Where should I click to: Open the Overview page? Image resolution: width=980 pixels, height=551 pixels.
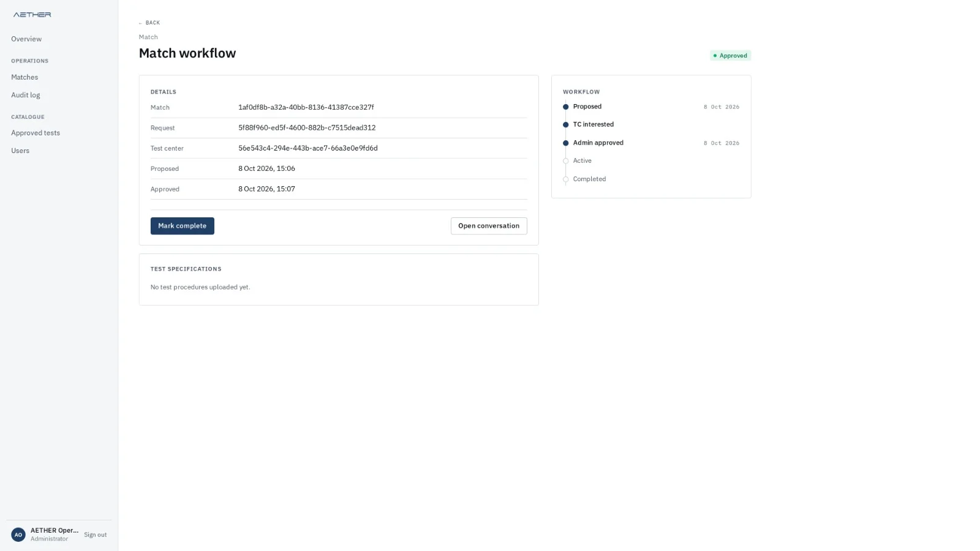[26, 39]
